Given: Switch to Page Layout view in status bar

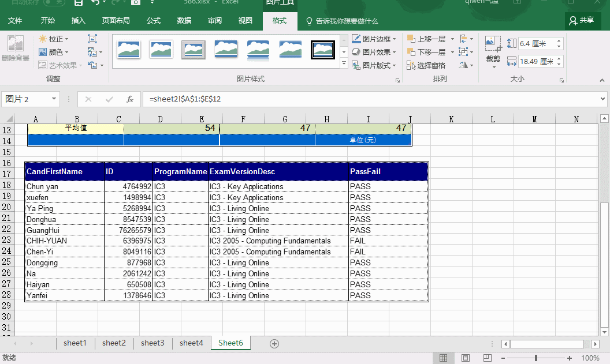Looking at the screenshot, I should tap(466, 358).
